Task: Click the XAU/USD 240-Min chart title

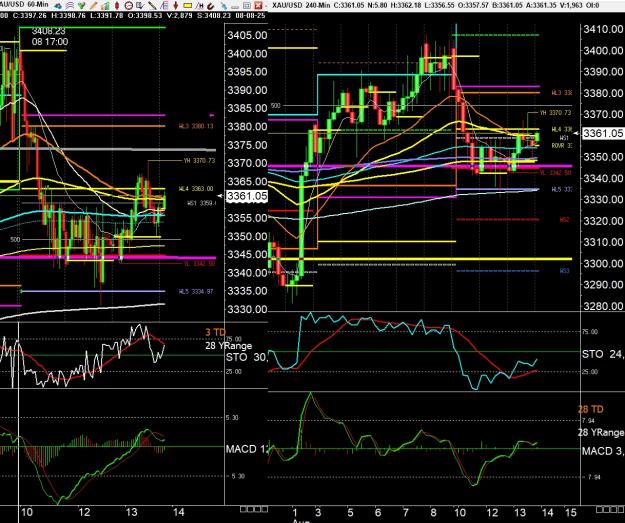Action: 302,5
